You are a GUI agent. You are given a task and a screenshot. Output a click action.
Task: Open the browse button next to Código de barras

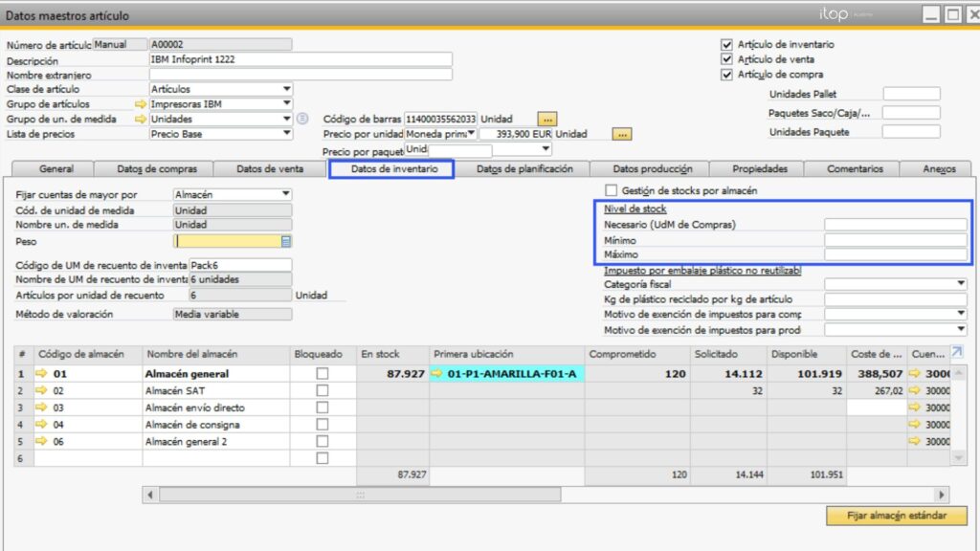[x=546, y=119]
